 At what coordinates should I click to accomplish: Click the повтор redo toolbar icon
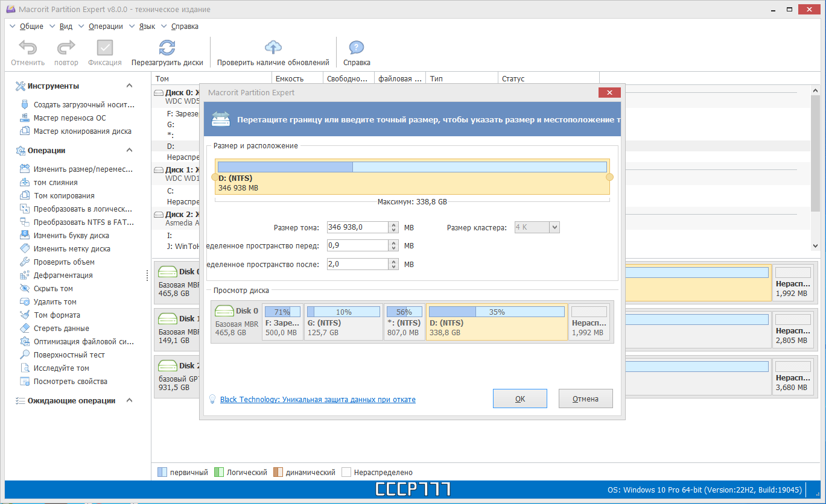[66, 48]
